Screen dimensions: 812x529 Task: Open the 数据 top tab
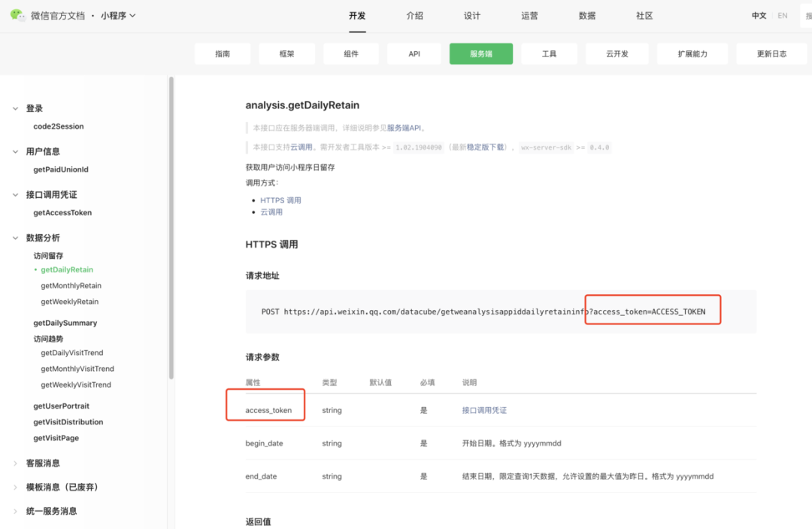587,16
